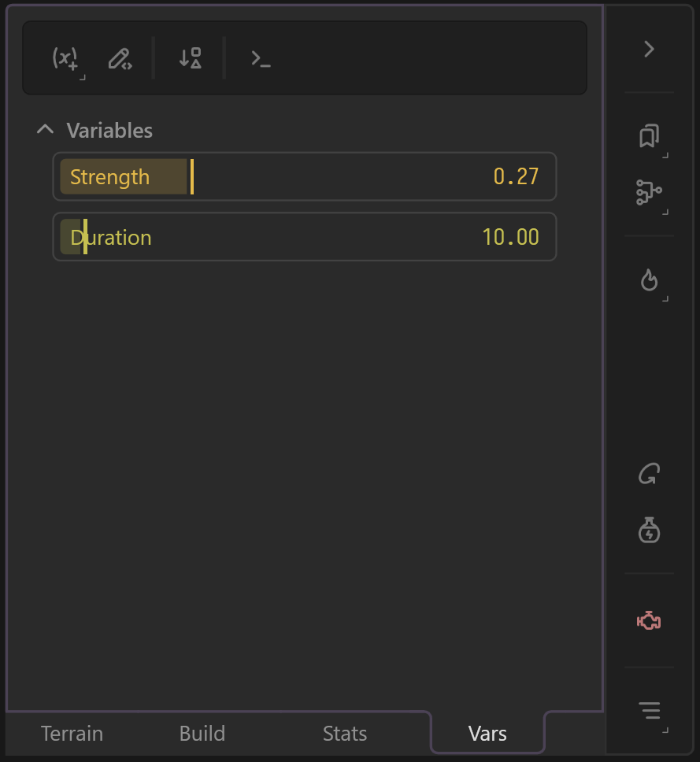Screen dimensions: 700x762
Task: Click the flame icon in sidebar
Action: (x=649, y=279)
